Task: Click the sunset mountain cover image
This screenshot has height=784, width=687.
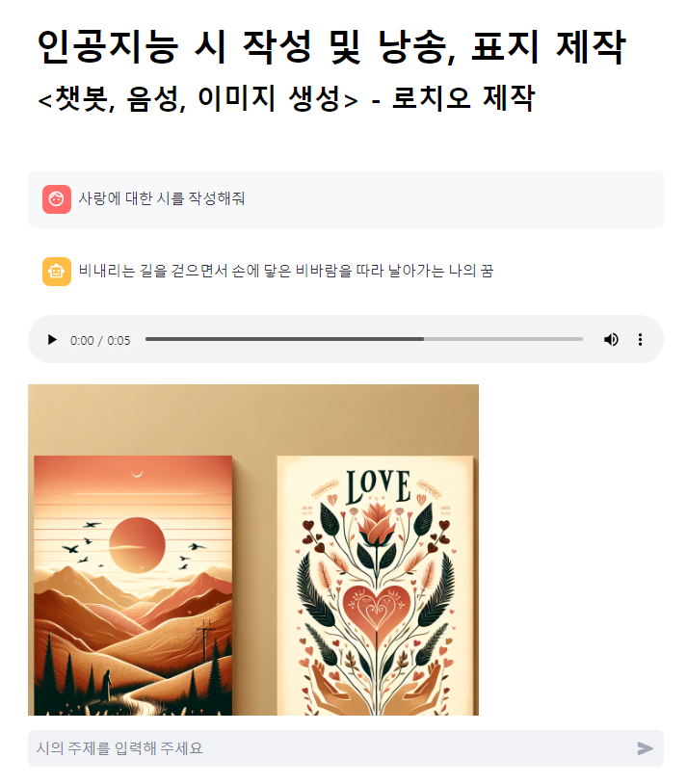Action: (133, 586)
